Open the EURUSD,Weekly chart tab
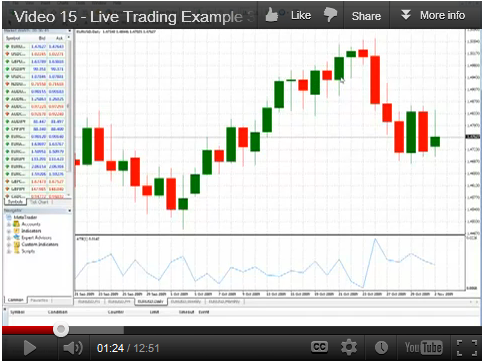484x363 pixels. (186, 301)
